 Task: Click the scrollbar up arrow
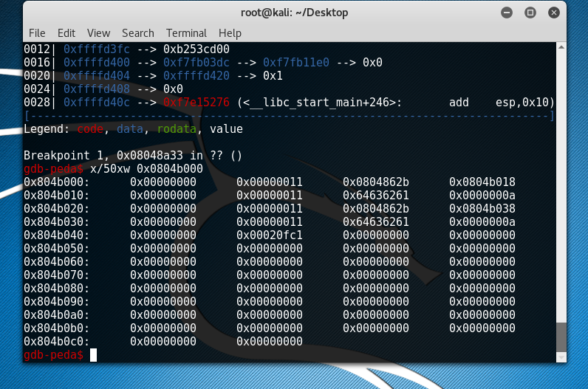[x=561, y=47]
